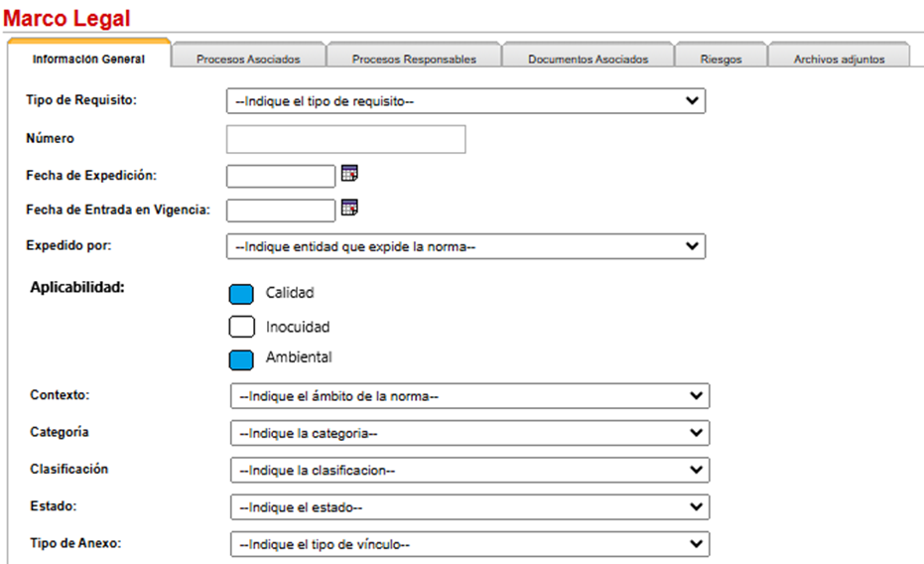Choose a Tipo de Anexo link type
The width and height of the screenshot is (924, 564).
469,544
